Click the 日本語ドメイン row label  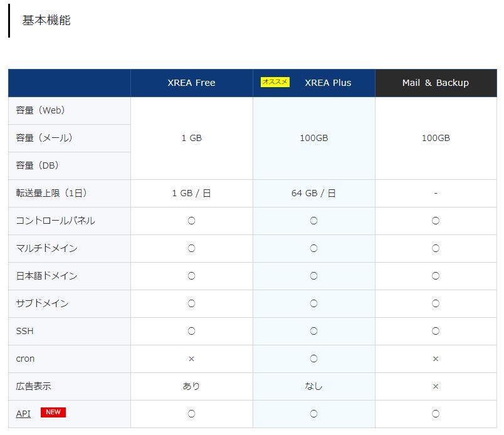[x=46, y=276]
